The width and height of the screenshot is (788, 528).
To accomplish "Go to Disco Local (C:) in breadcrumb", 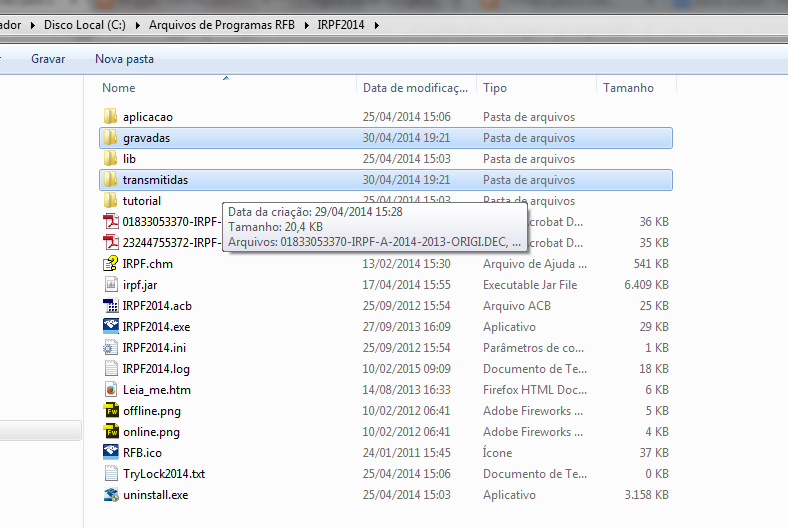I will 85,25.
